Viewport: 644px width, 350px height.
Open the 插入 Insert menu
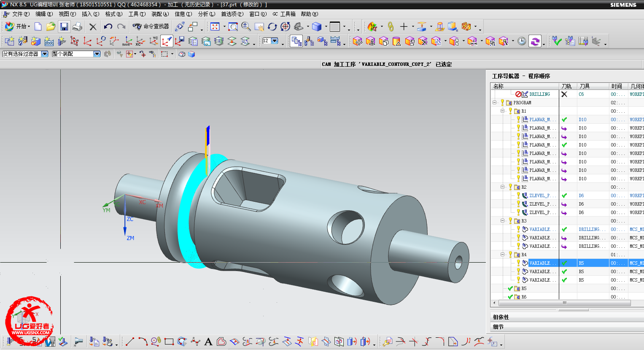click(90, 14)
